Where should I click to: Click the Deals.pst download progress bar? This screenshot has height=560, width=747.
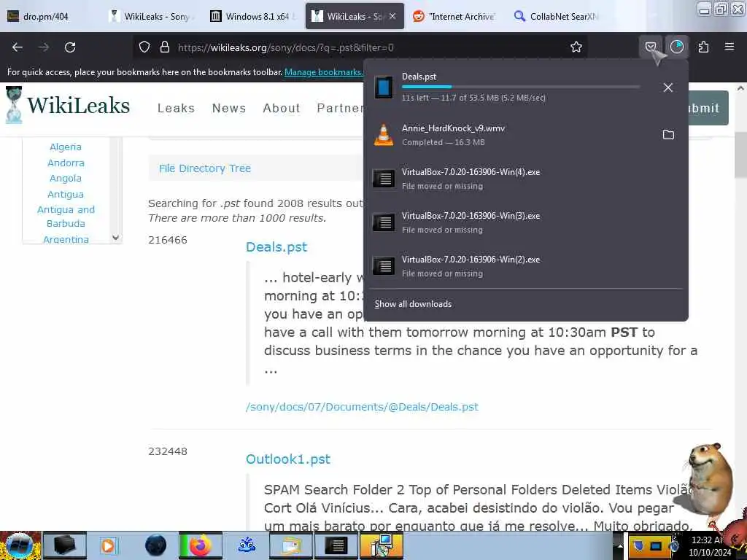point(521,87)
